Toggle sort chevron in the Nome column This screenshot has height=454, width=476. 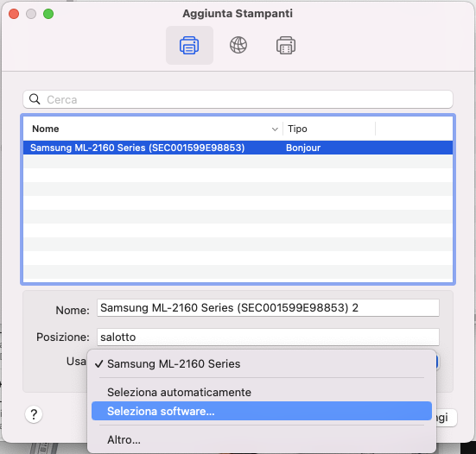275,129
